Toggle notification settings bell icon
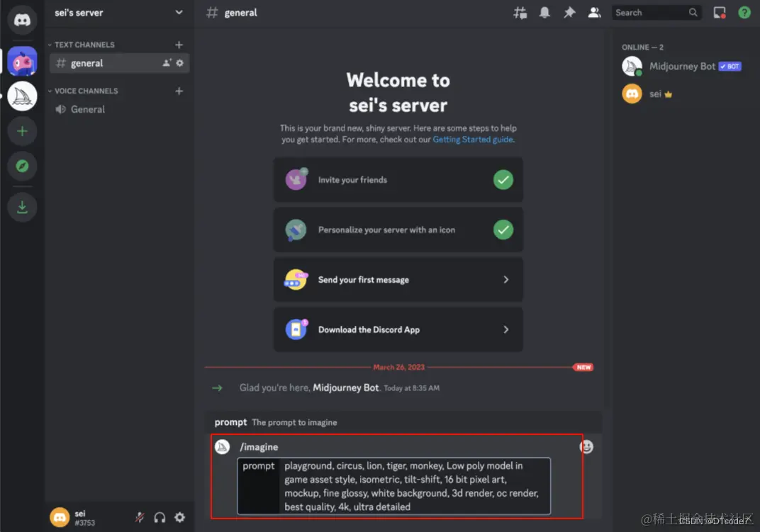760x532 pixels. pos(544,13)
